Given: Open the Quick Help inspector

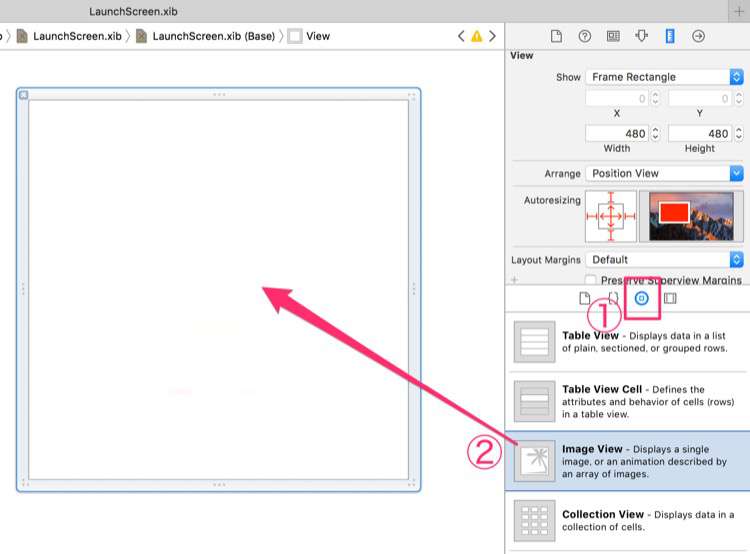Looking at the screenshot, I should pos(585,36).
